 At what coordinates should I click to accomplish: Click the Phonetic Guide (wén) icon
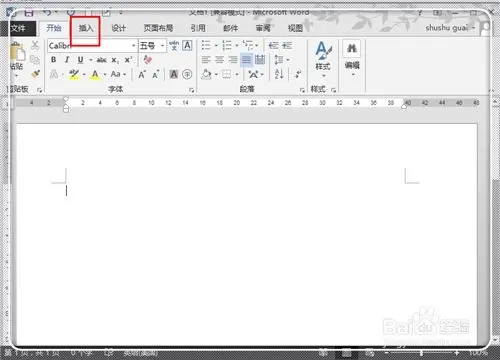point(174,46)
